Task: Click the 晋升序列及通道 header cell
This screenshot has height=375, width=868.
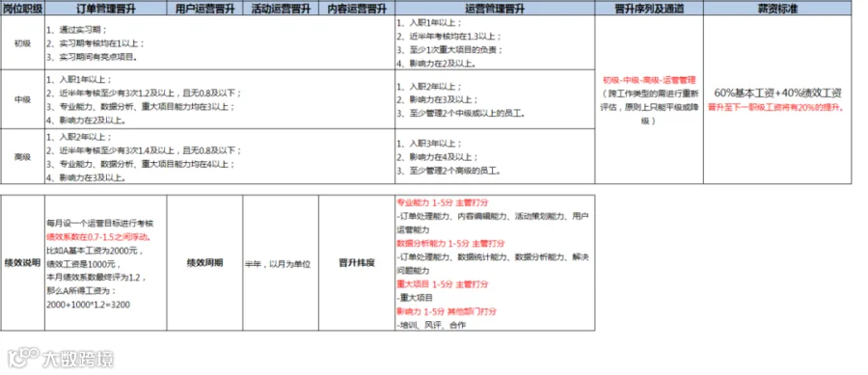Action: [649, 9]
